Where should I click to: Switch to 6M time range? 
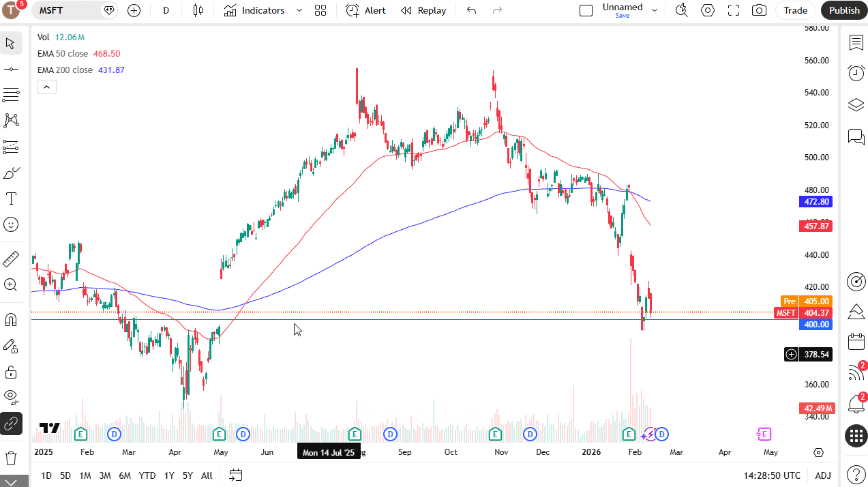tap(125, 475)
